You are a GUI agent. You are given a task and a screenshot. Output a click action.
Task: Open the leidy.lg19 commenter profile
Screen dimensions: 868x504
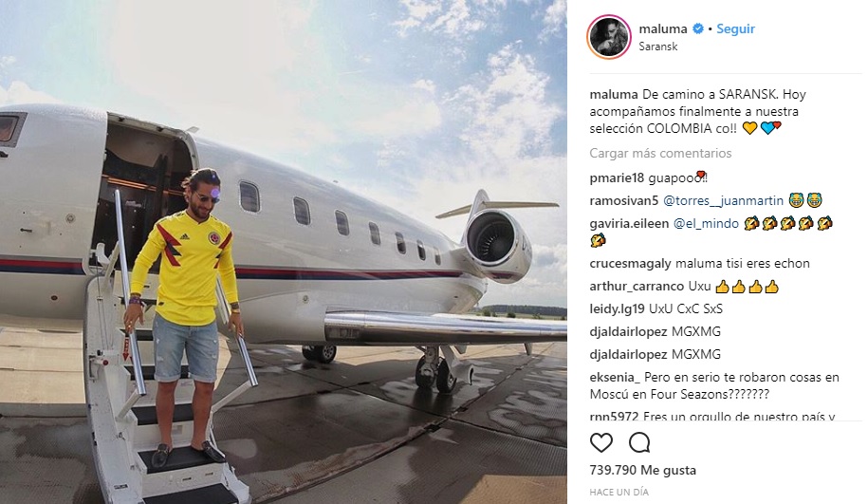pyautogui.click(x=618, y=309)
